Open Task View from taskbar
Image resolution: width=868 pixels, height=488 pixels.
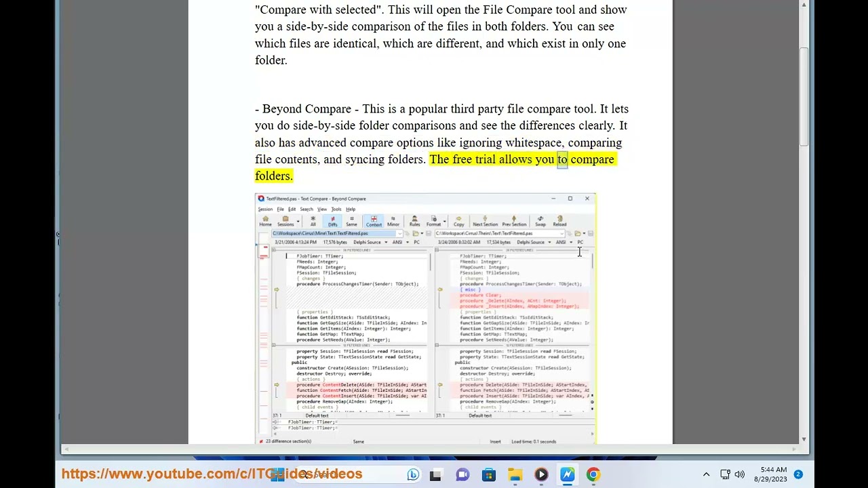[435, 474]
